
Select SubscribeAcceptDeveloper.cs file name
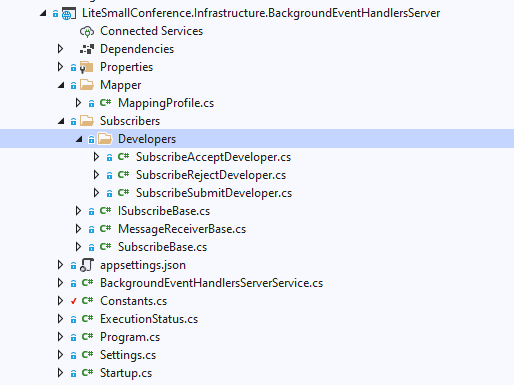[213, 157]
